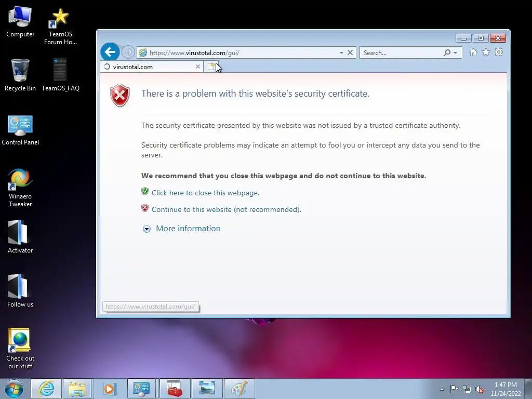The image size is (532, 399).
Task: Launch Winaero Tweaker shortcut
Action: click(x=20, y=188)
